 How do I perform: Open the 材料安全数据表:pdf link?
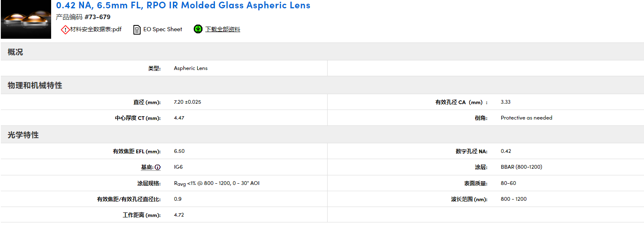tap(96, 30)
